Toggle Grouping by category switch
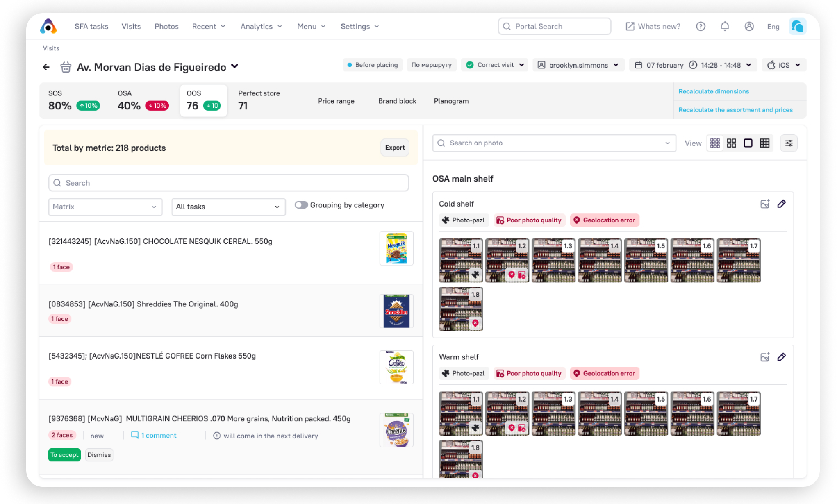837x504 pixels. (301, 205)
